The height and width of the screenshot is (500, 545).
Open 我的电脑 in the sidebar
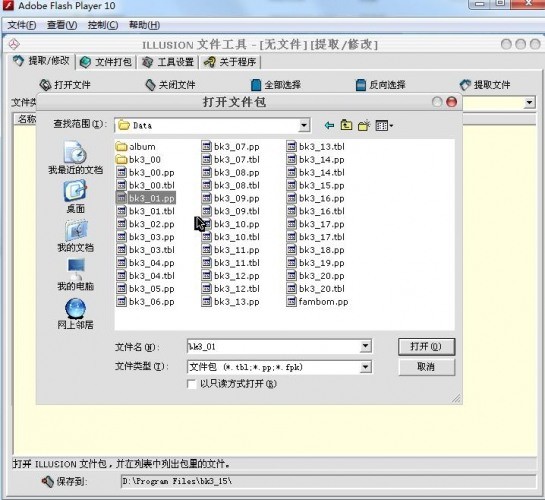(75, 274)
